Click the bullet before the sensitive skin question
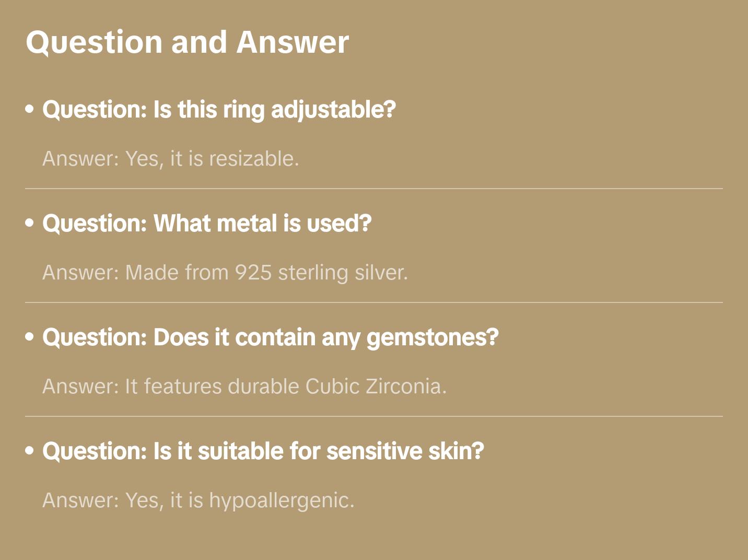This screenshot has height=560, width=748. 30,451
